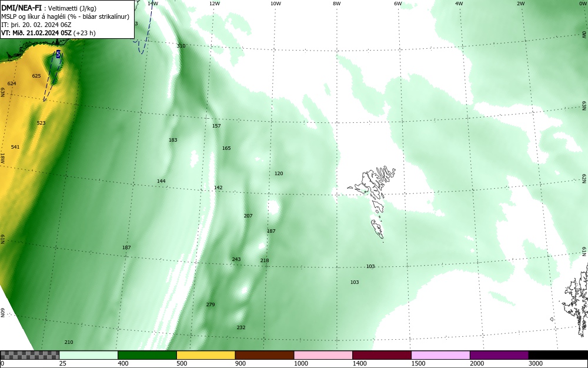Click the legend label 1400
This screenshot has width=588, height=368.
360,363
